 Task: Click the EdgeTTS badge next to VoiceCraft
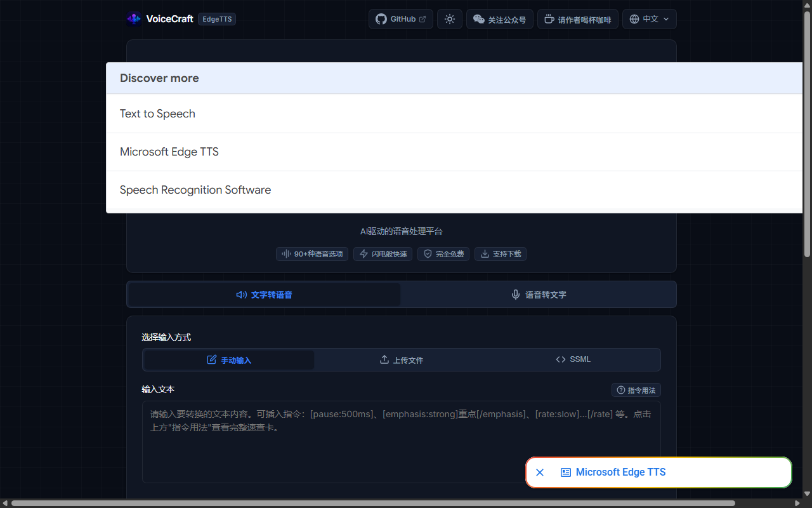pos(217,19)
